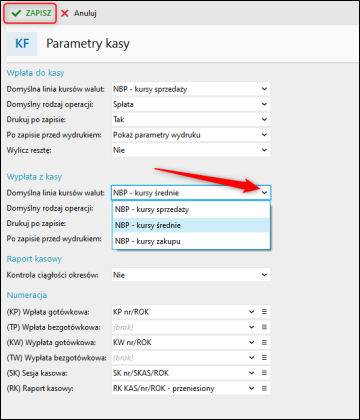
Task: Open hamburger icon for TW Wypłata bezgotówkowa
Action: point(264,358)
